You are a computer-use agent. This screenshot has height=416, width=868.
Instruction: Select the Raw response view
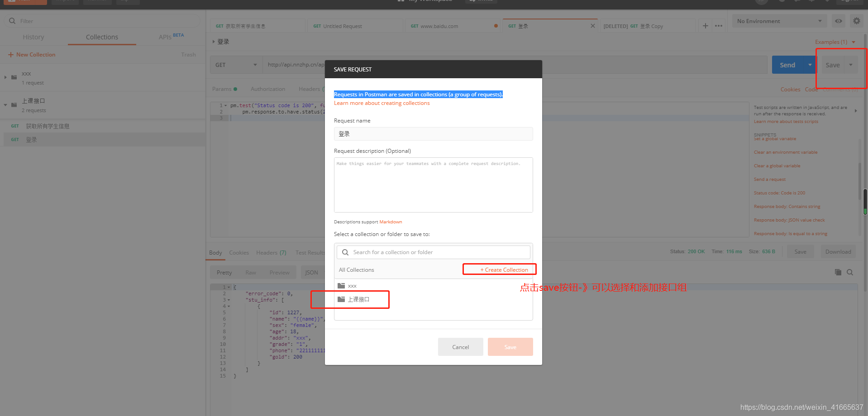pos(251,273)
